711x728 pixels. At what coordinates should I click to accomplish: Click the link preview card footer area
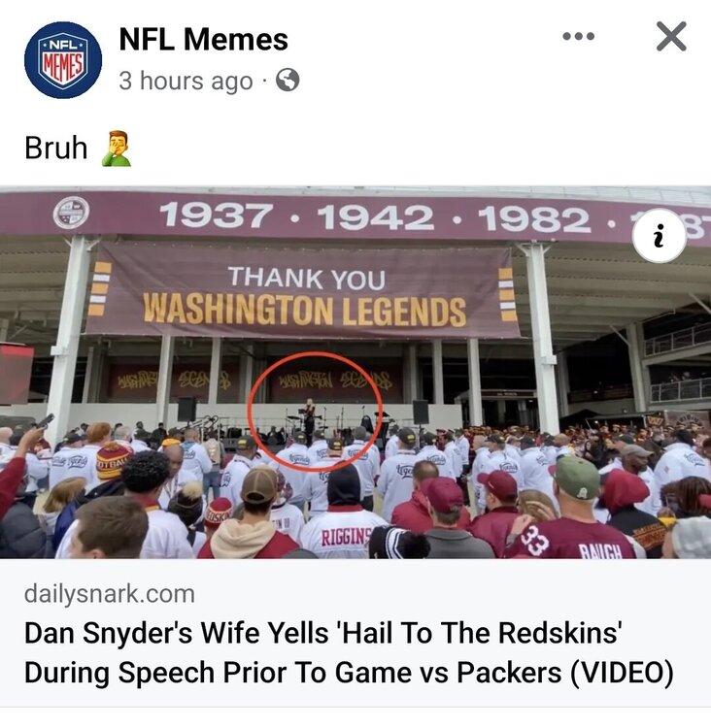coord(355,633)
